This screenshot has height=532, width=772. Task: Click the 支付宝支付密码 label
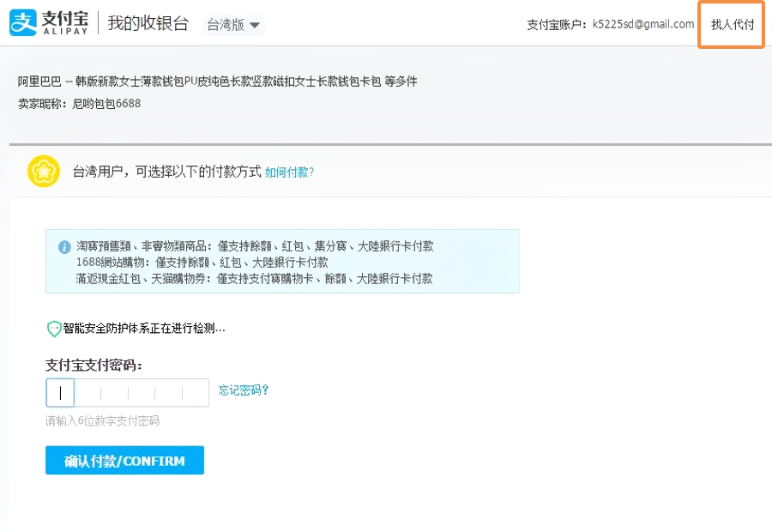[93, 365]
